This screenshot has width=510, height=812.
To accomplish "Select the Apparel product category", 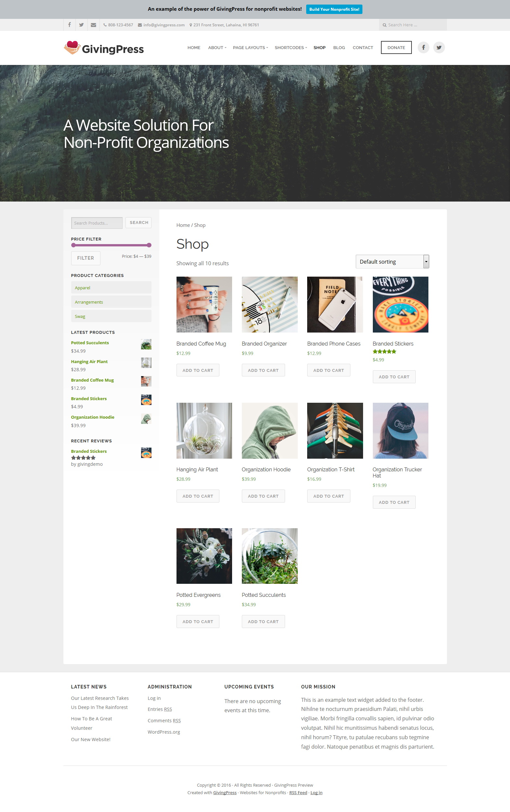I will (111, 288).
